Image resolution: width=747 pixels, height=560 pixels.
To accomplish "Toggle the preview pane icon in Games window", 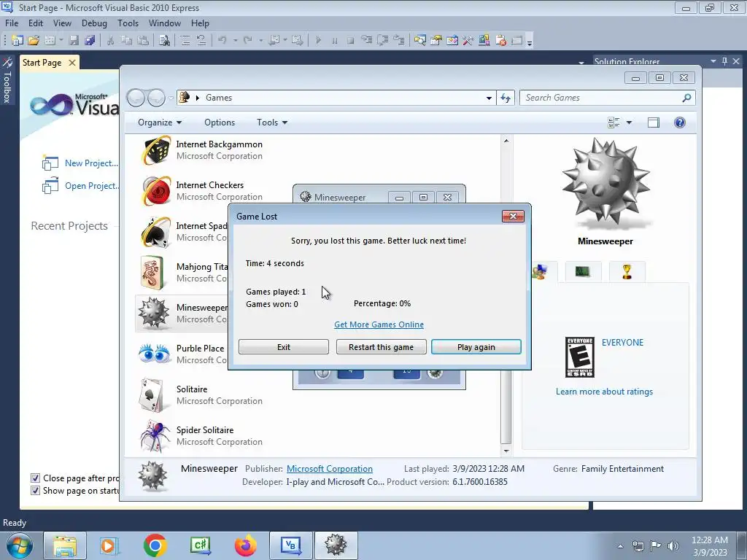I will coord(653,122).
